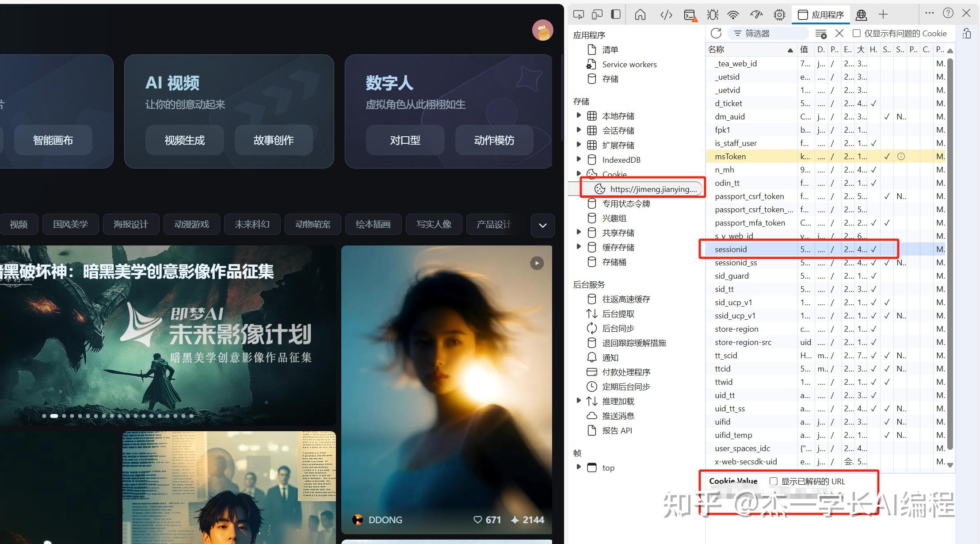Expand the category tags dropdown chevron
The image size is (980, 544).
(x=542, y=225)
